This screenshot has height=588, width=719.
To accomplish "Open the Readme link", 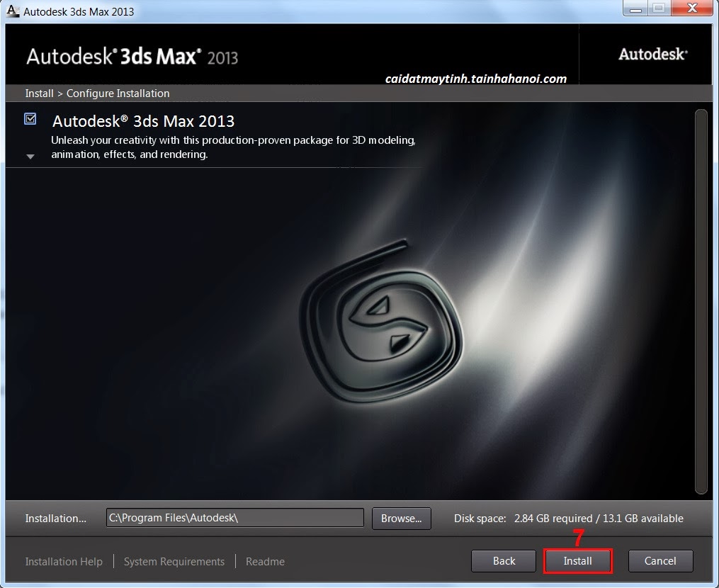I will [x=265, y=561].
